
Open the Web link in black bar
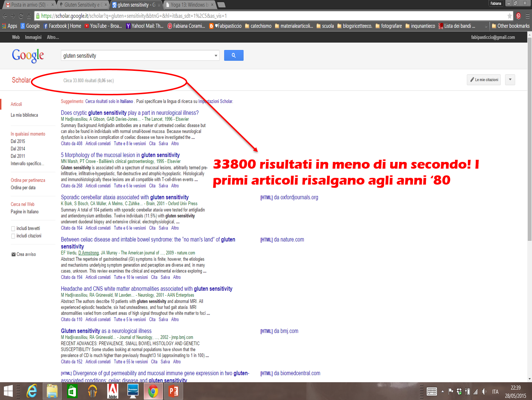click(16, 37)
